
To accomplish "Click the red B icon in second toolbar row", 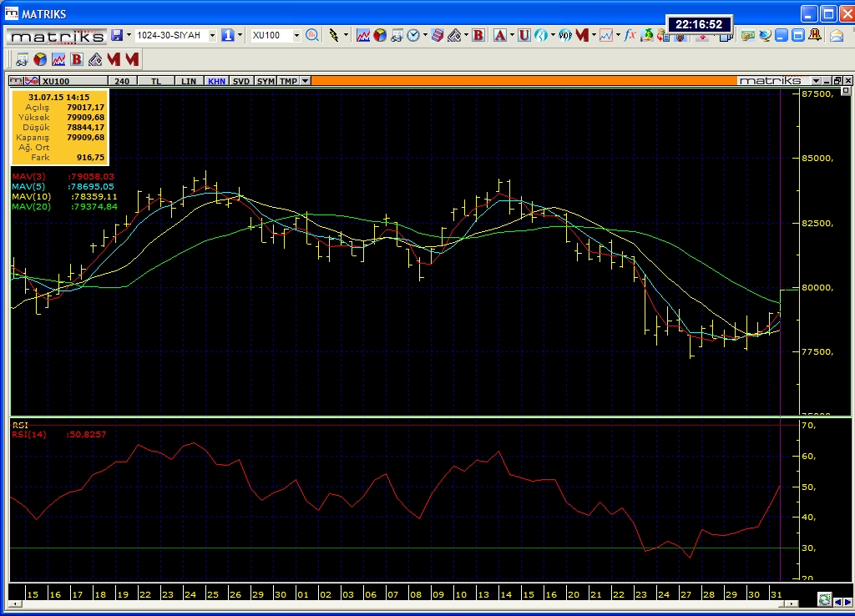I will [x=77, y=59].
